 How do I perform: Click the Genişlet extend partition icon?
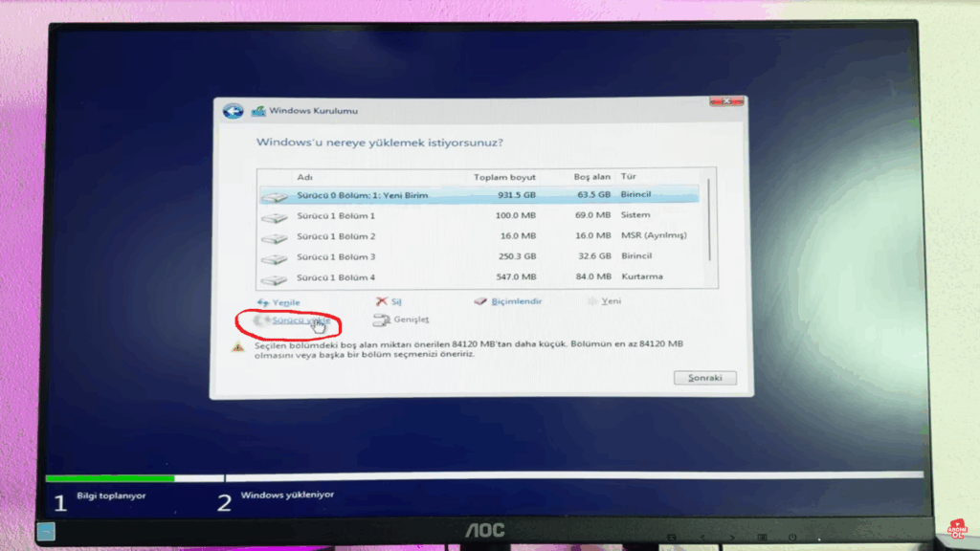[382, 320]
